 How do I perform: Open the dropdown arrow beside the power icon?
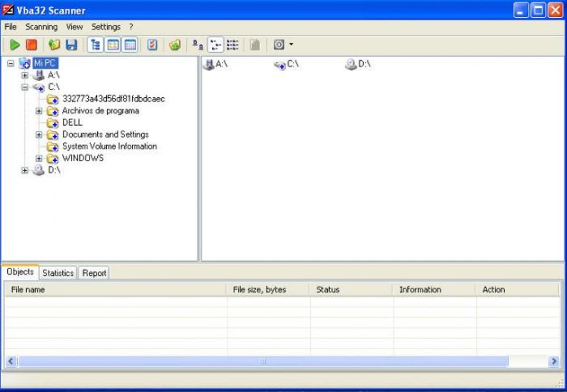pyautogui.click(x=291, y=44)
